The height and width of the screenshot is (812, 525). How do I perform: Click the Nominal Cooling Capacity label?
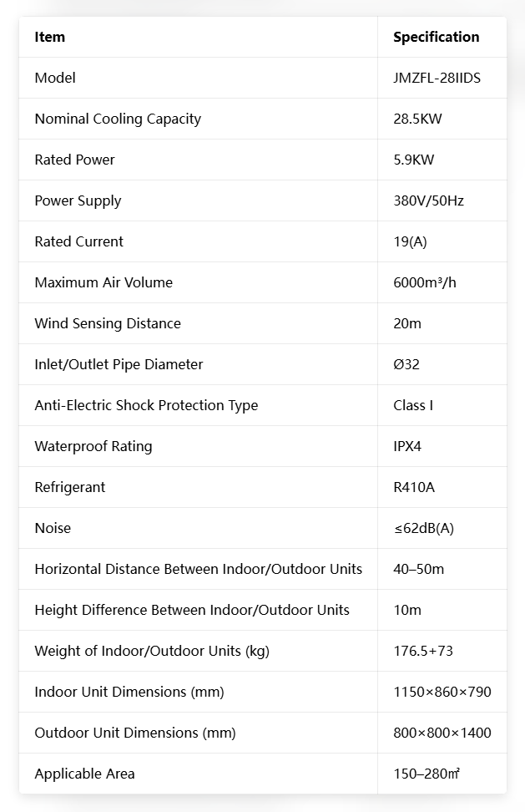[x=118, y=119]
